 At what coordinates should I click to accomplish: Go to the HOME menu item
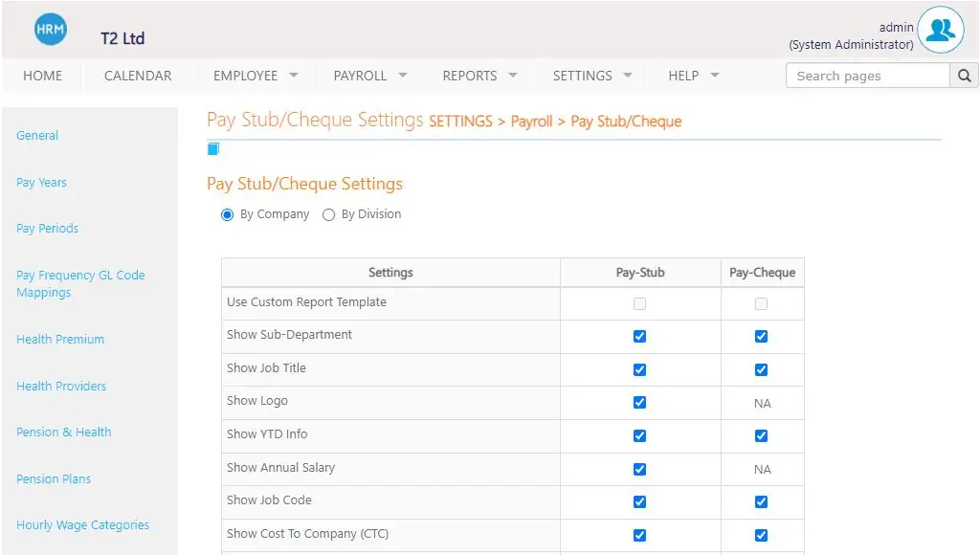tap(42, 76)
